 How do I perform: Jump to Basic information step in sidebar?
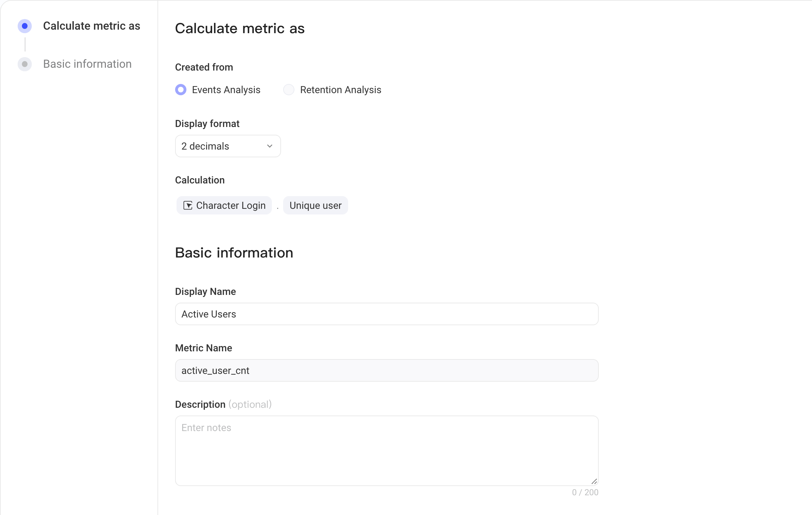pos(87,64)
